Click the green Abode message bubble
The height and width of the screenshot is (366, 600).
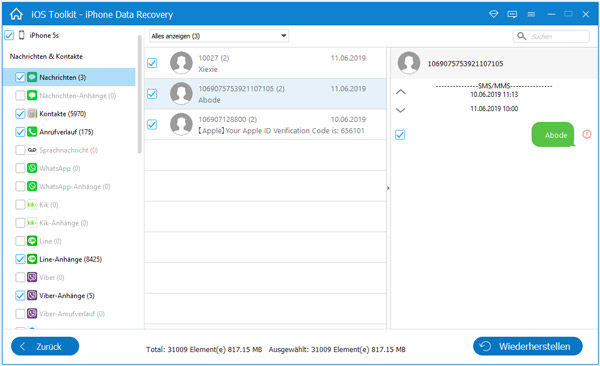click(x=553, y=135)
